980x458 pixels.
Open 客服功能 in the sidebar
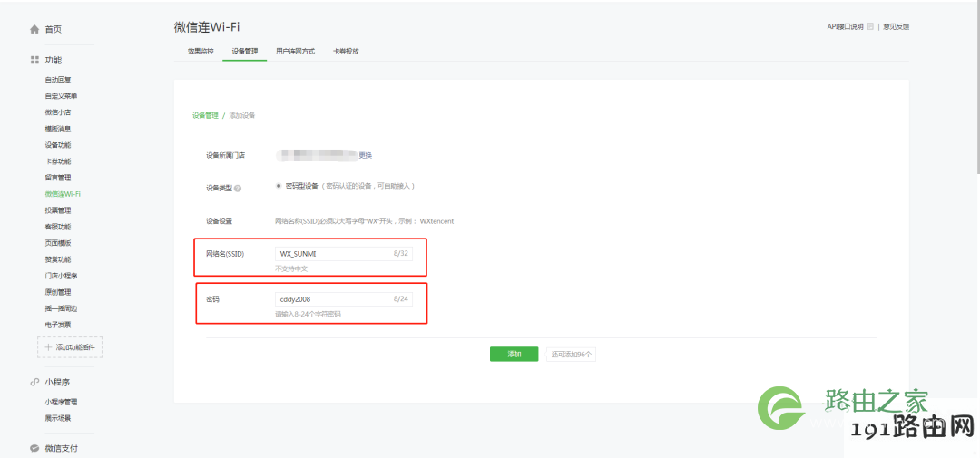[57, 227]
